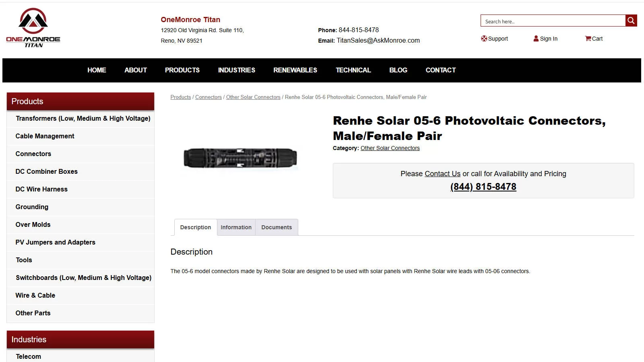644x362 pixels.
Task: Click the Sign In user icon
Action: click(536, 39)
